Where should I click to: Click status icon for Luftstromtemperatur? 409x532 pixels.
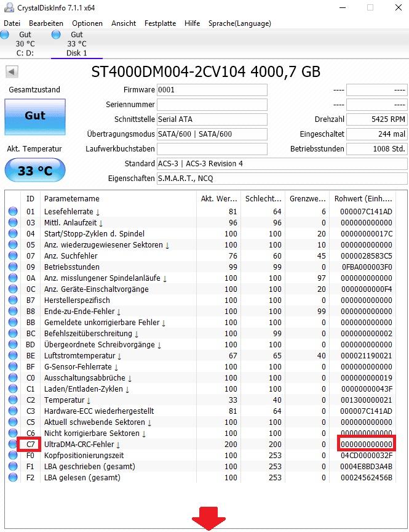13,355
